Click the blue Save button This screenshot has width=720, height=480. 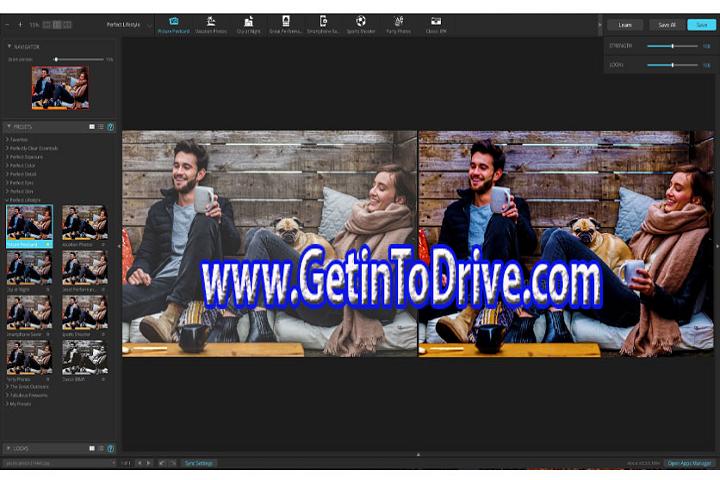coord(702,25)
